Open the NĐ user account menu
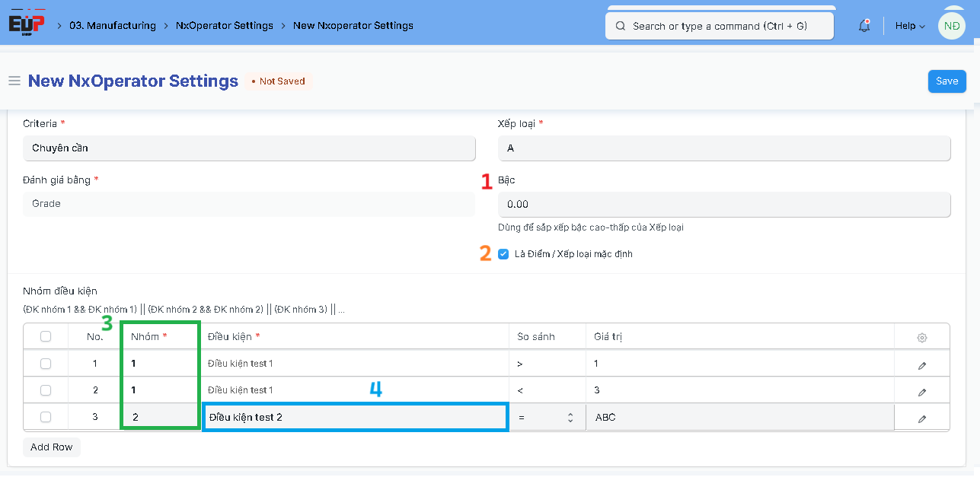Image resolution: width=980 pixels, height=493 pixels. coord(951,25)
